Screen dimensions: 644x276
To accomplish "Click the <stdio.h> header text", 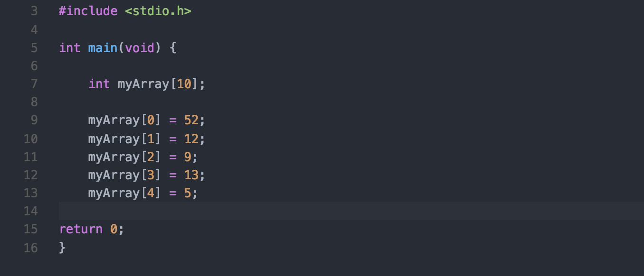I will tap(158, 11).
